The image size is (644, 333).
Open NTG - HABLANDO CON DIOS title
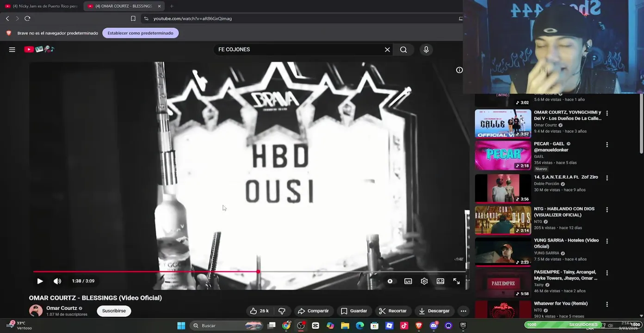[x=564, y=212]
